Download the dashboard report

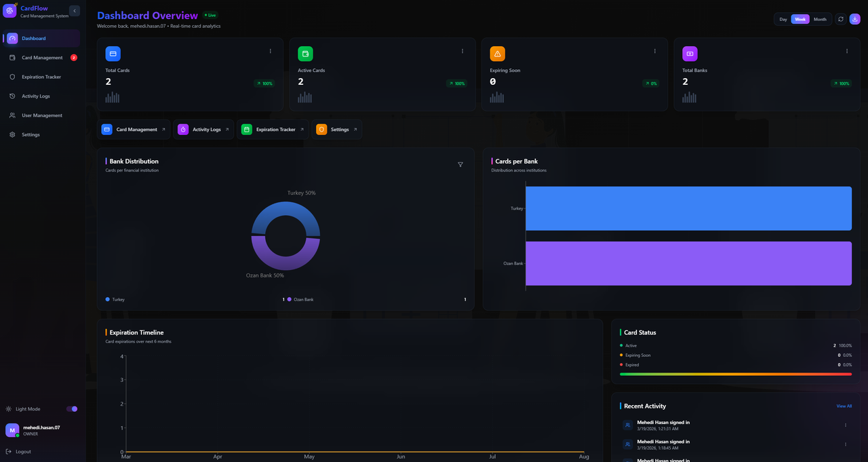[854, 19]
